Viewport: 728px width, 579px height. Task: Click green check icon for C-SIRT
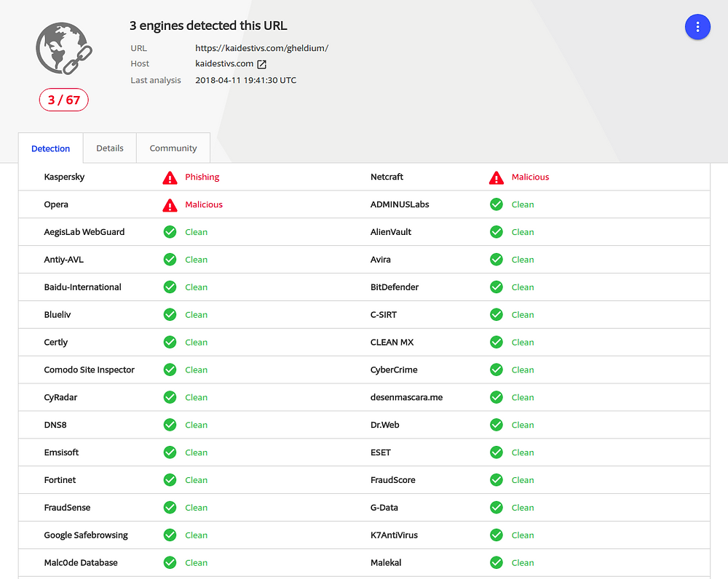[496, 314]
